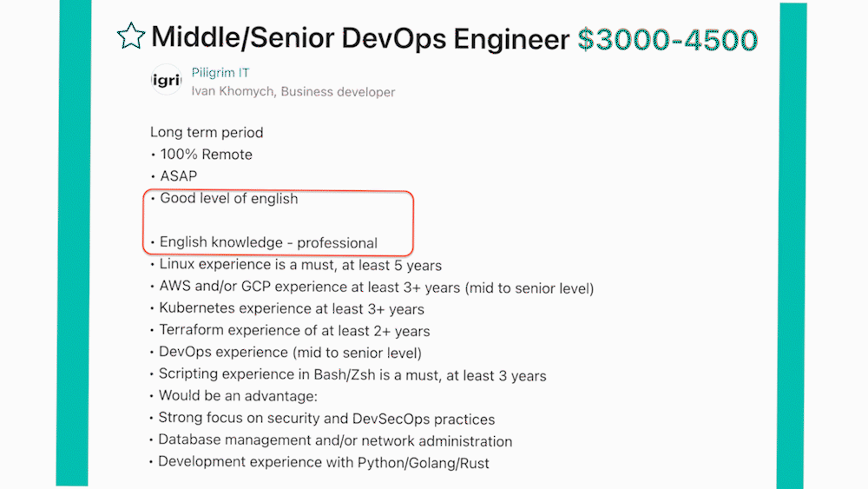Click the $3000-4500 salary label

(667, 40)
